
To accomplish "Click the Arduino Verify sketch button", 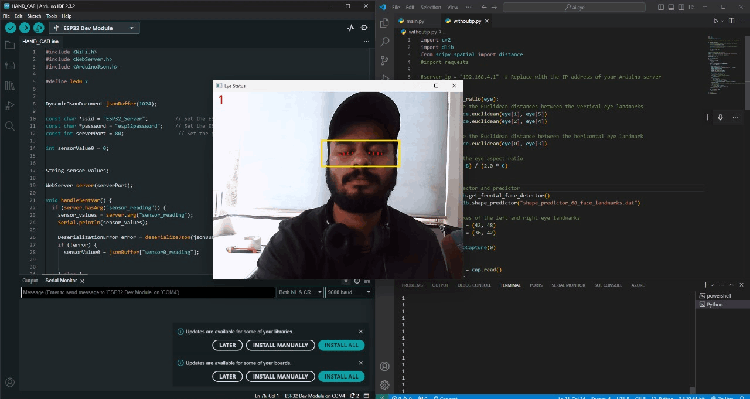I will (x=10, y=28).
